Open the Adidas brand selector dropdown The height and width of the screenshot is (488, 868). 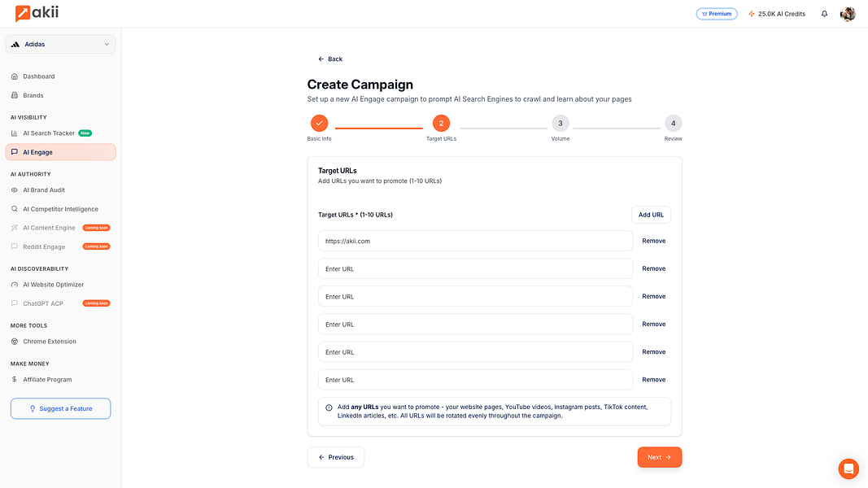pyautogui.click(x=60, y=44)
